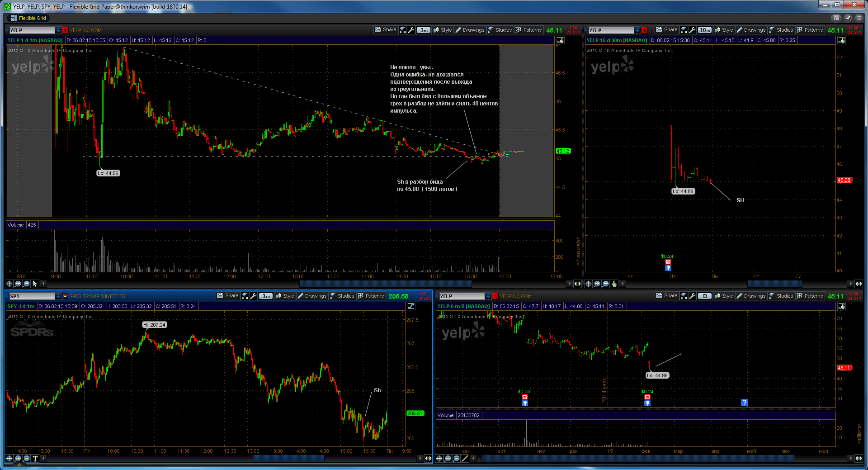The width and height of the screenshot is (868, 470).
Task: Open Style menu in top-left YELP 1m chart
Action: (x=443, y=30)
